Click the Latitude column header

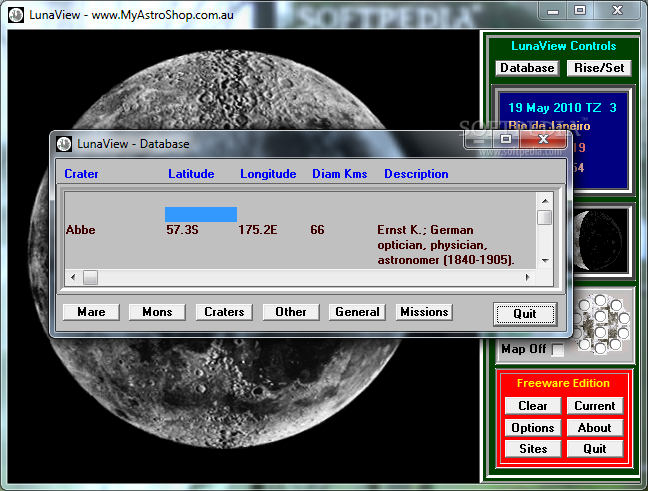point(191,174)
